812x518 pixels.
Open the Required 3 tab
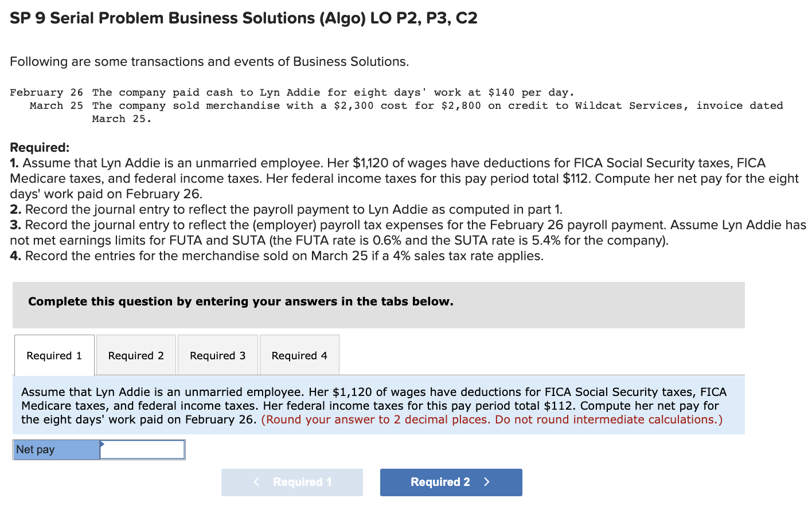[217, 355]
